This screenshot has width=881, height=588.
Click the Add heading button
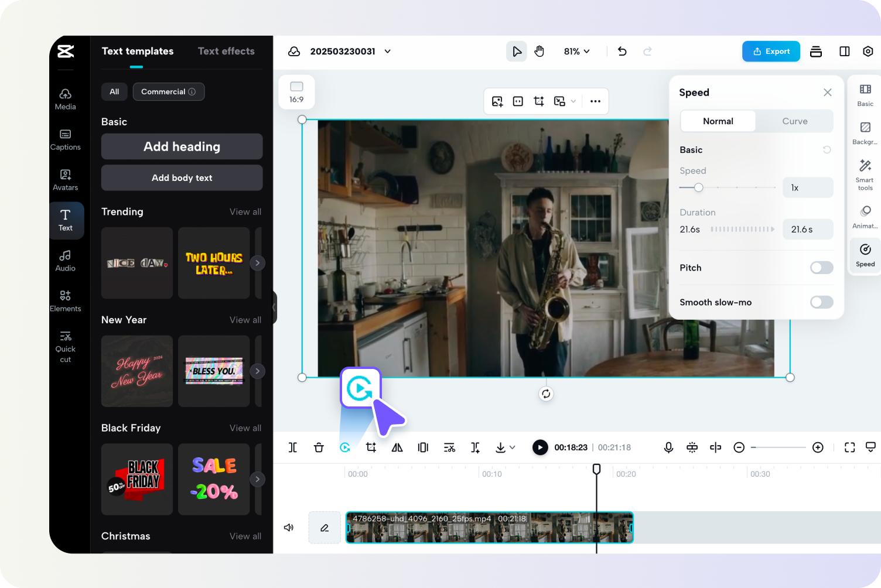[182, 146]
